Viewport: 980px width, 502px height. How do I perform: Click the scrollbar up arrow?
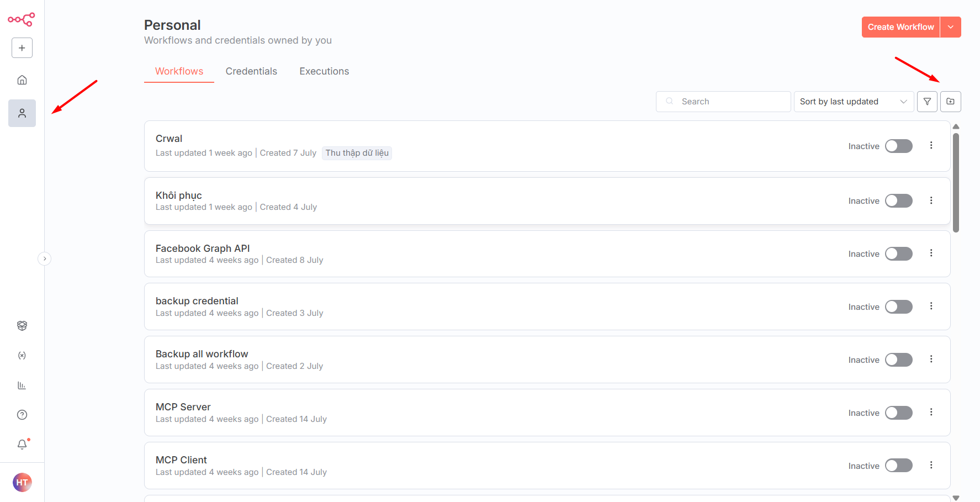point(956,126)
